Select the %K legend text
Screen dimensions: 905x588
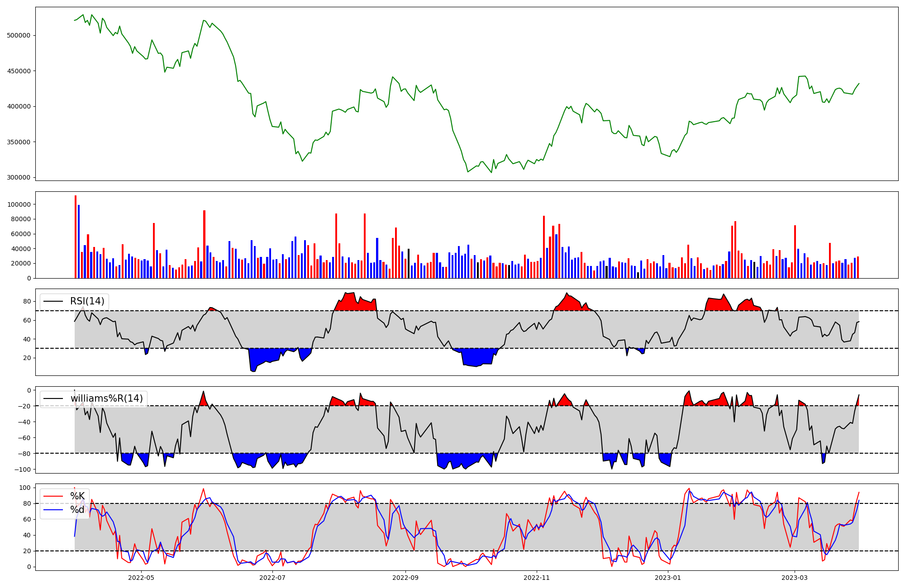(x=77, y=496)
